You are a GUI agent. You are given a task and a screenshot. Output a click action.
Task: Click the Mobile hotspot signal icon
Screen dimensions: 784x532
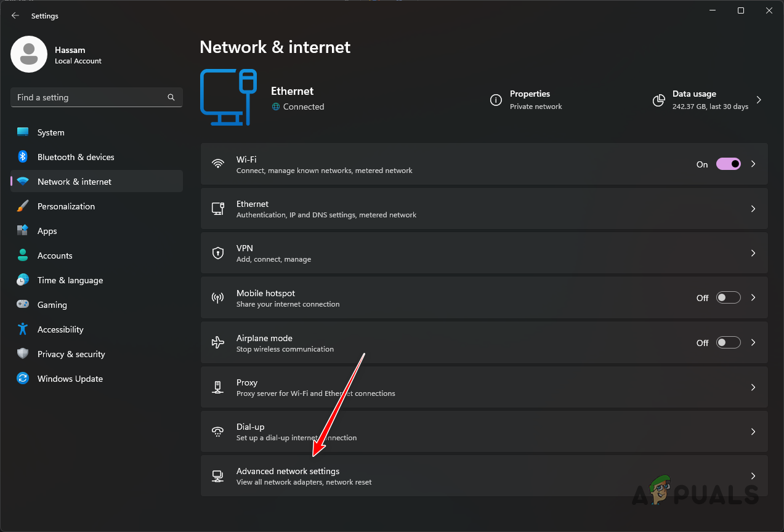(x=217, y=297)
